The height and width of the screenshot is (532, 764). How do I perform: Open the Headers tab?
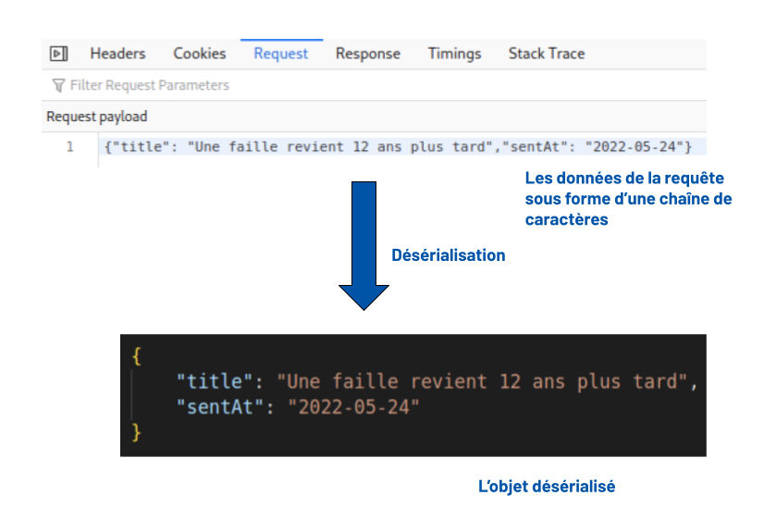[117, 54]
